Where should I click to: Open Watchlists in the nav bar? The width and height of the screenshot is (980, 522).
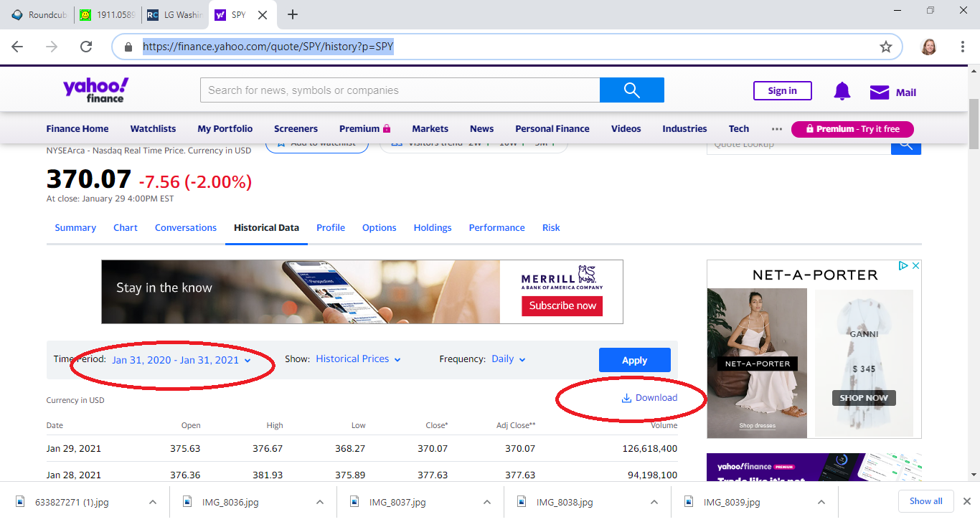(x=153, y=128)
